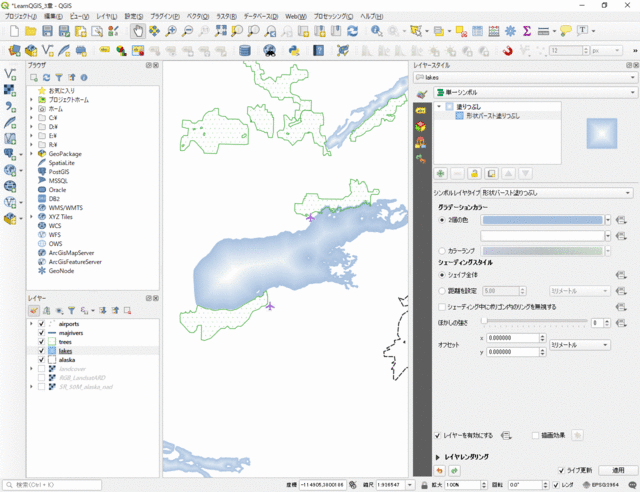Image resolution: width=640 pixels, height=492 pixels.
Task: Click the Add Raster Layer sidebar icon
Action: point(10,90)
